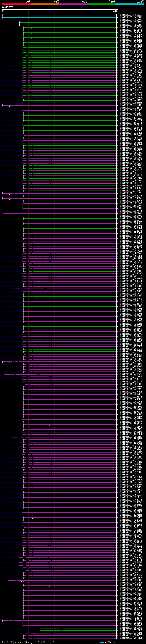146x644 pixels.
Task: Click the red 20% identity legend bar
Action: coord(16,4)
